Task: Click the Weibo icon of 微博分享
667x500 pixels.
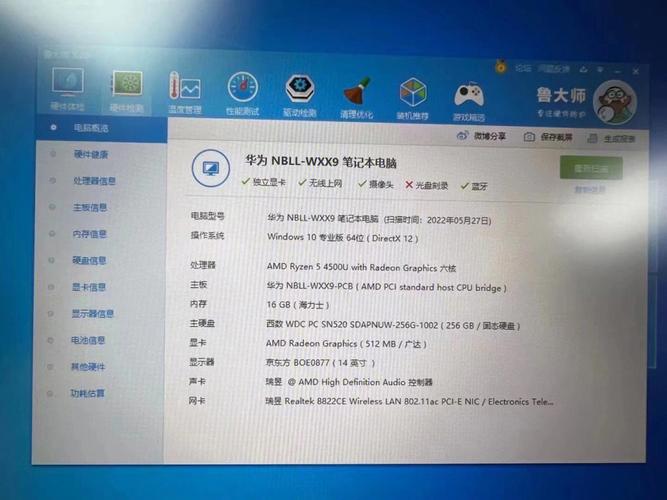Action: [x=462, y=136]
